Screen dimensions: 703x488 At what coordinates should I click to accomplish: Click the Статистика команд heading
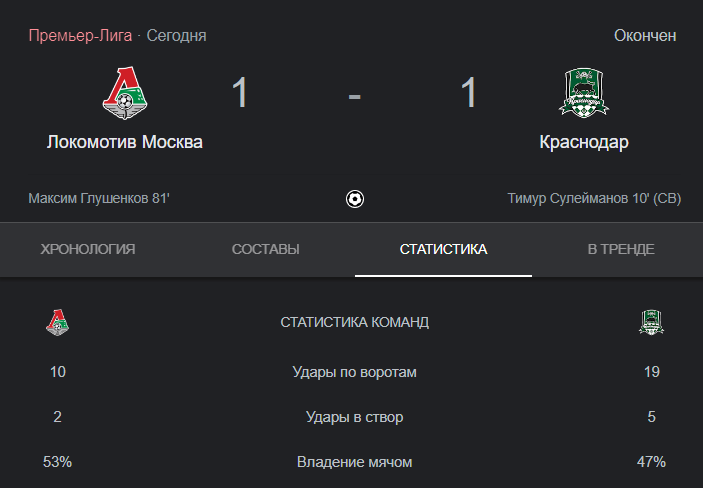point(355,322)
